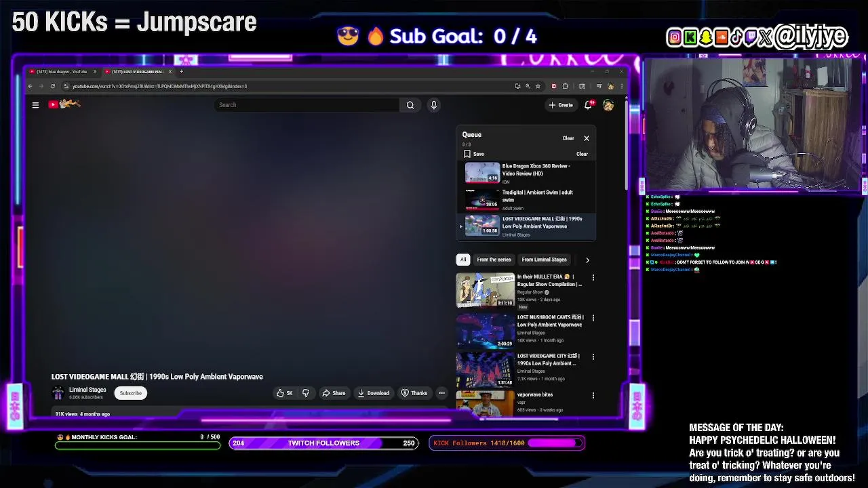Select LOST VIDEOGAME MALL queue item
868x488 pixels.
click(x=527, y=226)
